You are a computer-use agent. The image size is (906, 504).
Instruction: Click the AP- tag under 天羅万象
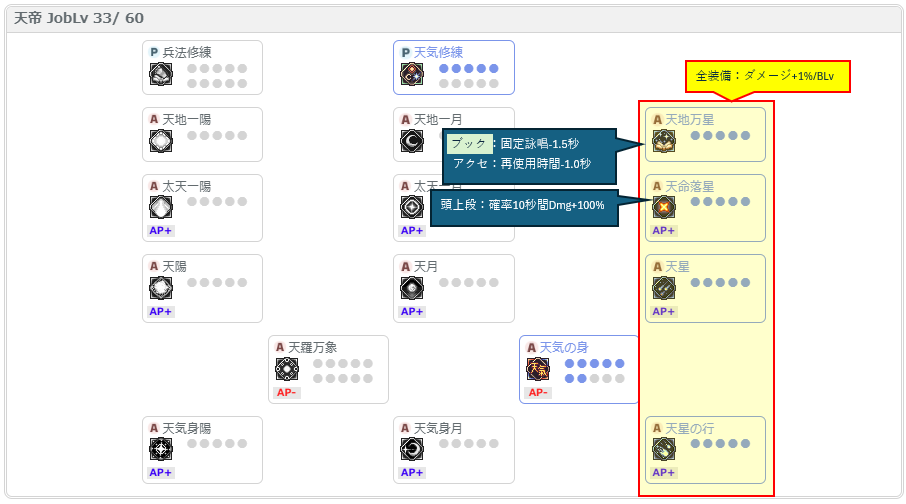point(286,392)
